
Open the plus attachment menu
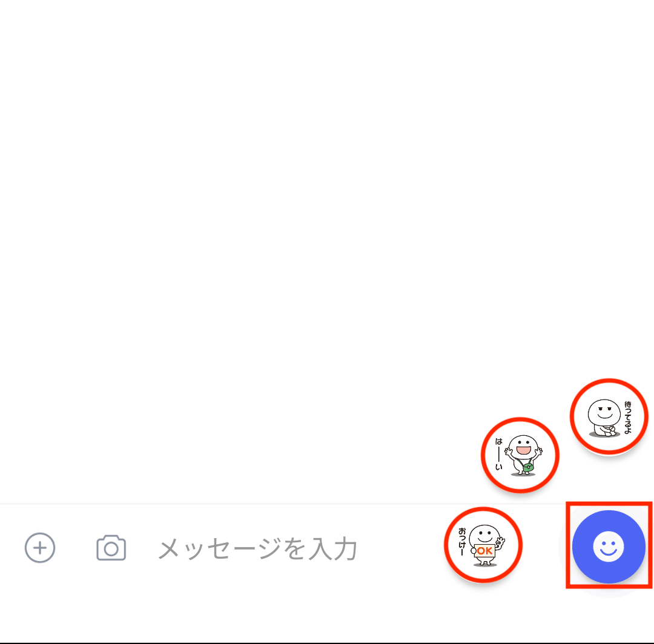click(x=40, y=548)
